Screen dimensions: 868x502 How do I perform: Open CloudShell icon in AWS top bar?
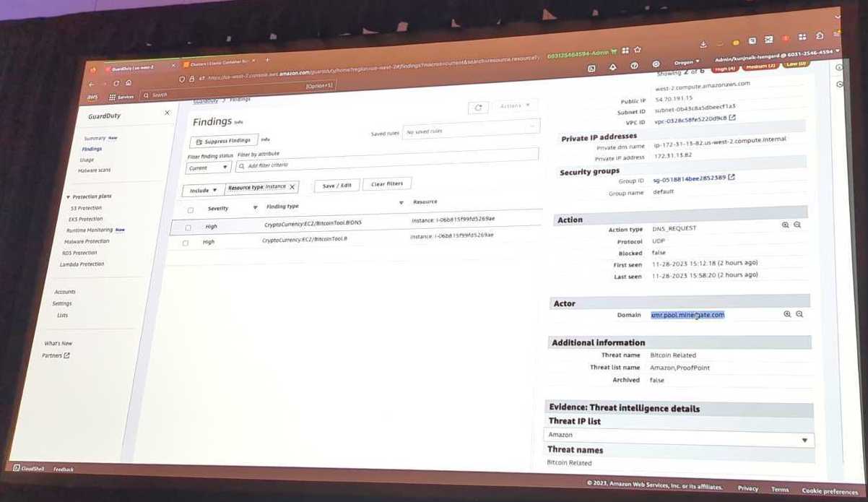pyautogui.click(x=591, y=67)
